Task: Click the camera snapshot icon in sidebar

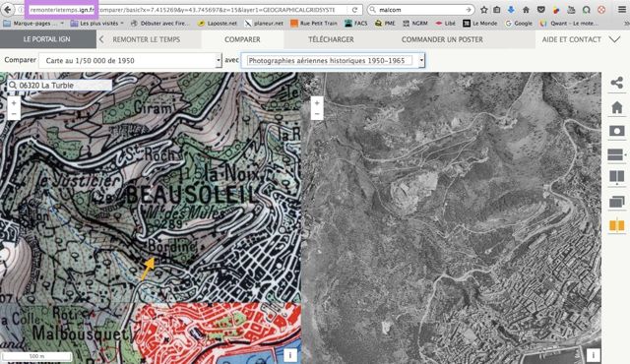Action: click(616, 131)
